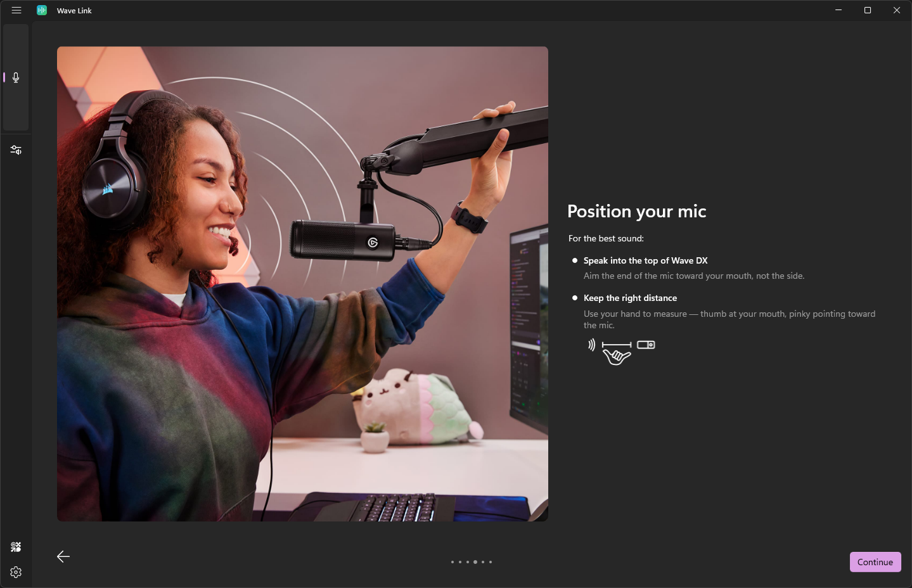Click "Speak into the top of Wave DX"
This screenshot has width=912, height=588.
pos(645,260)
